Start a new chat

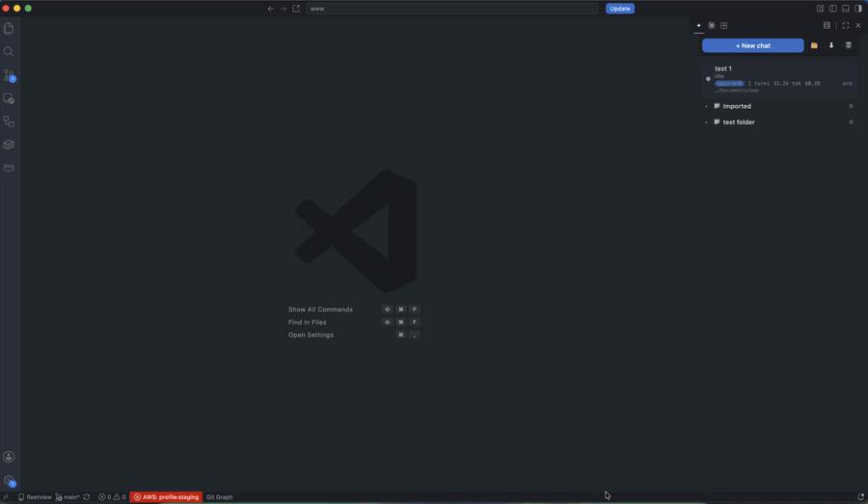click(753, 45)
